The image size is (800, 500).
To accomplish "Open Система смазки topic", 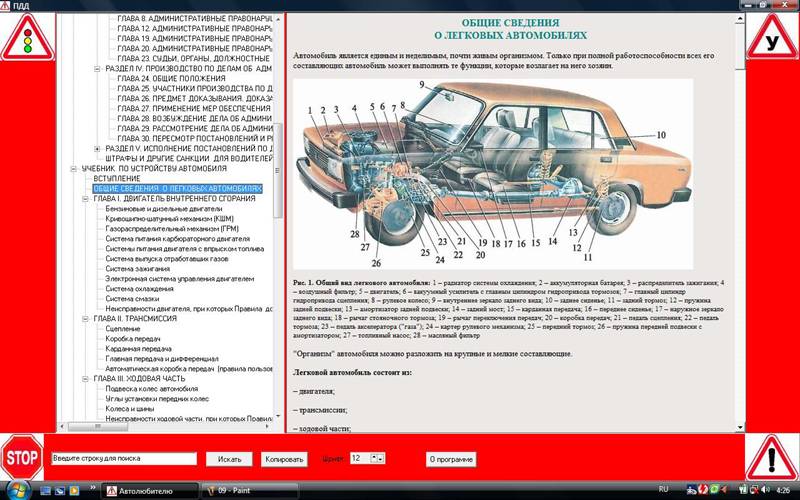I will pyautogui.click(x=132, y=298).
